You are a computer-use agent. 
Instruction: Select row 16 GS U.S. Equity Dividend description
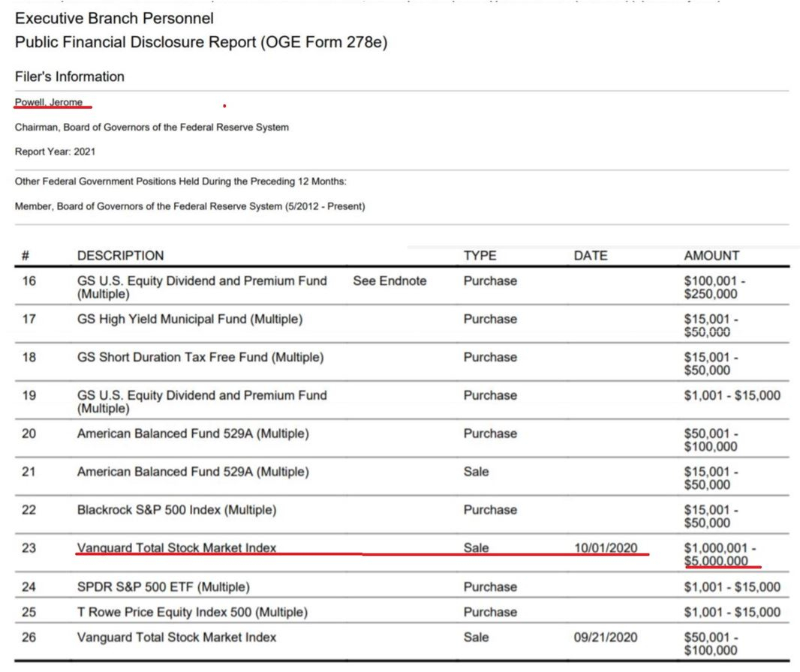coord(202,287)
